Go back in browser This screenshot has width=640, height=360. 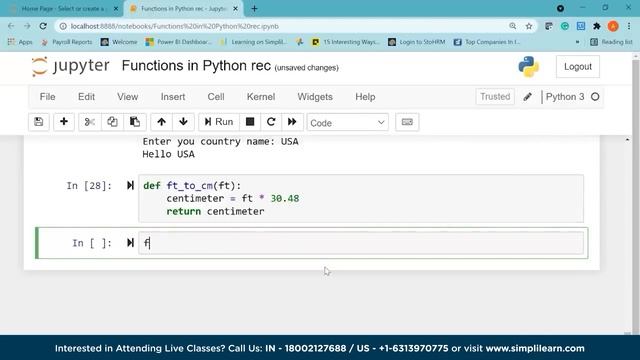pyautogui.click(x=11, y=26)
